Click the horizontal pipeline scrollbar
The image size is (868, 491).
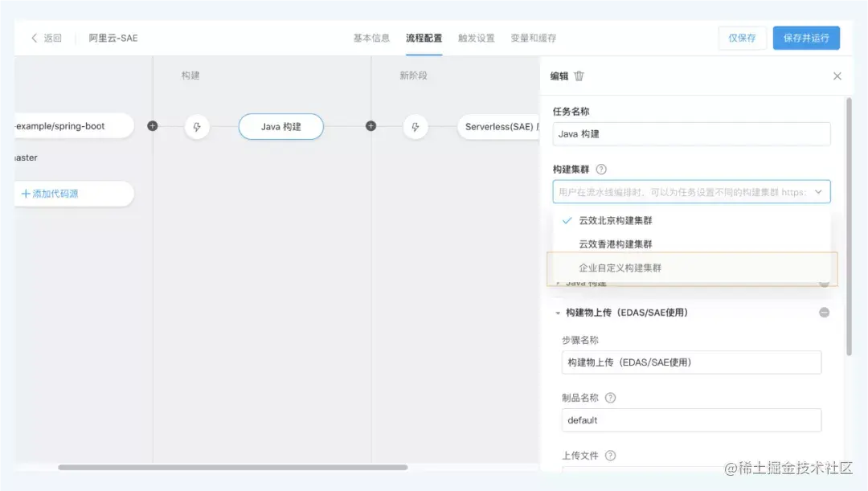click(x=232, y=467)
